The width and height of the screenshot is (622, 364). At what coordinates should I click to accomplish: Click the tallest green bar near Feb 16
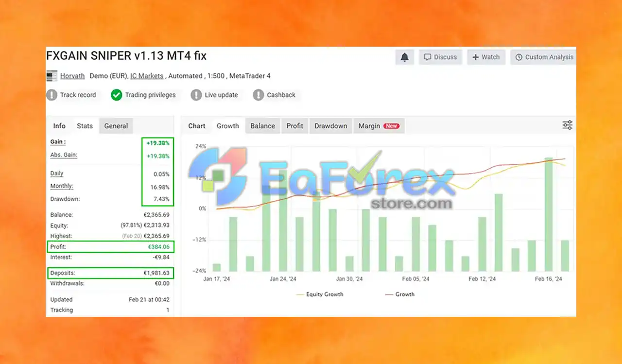coord(548,214)
